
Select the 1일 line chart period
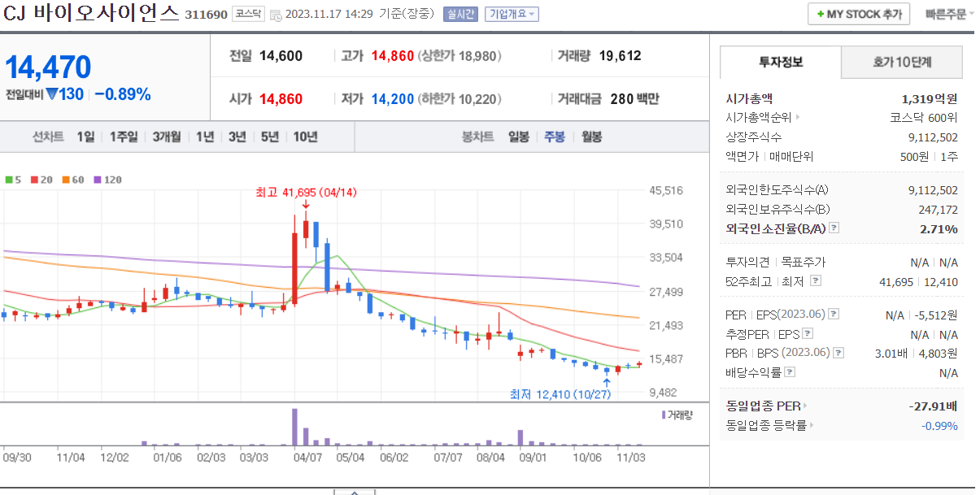pyautogui.click(x=85, y=137)
